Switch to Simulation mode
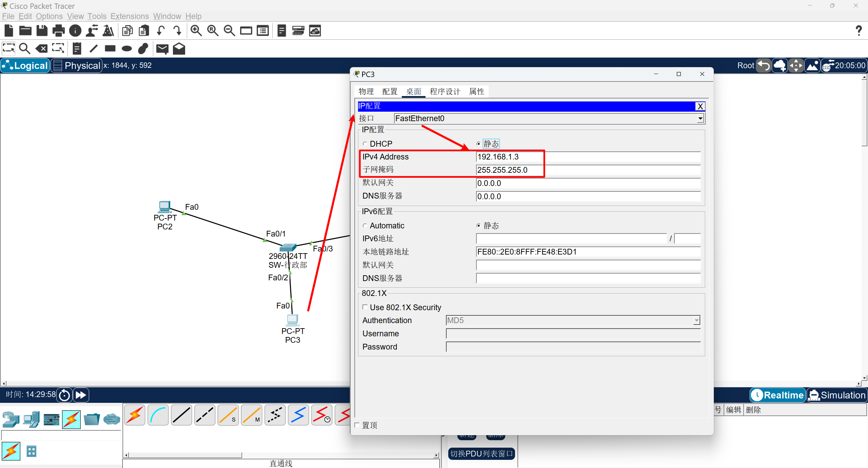This screenshot has width=868, height=468. click(x=837, y=395)
